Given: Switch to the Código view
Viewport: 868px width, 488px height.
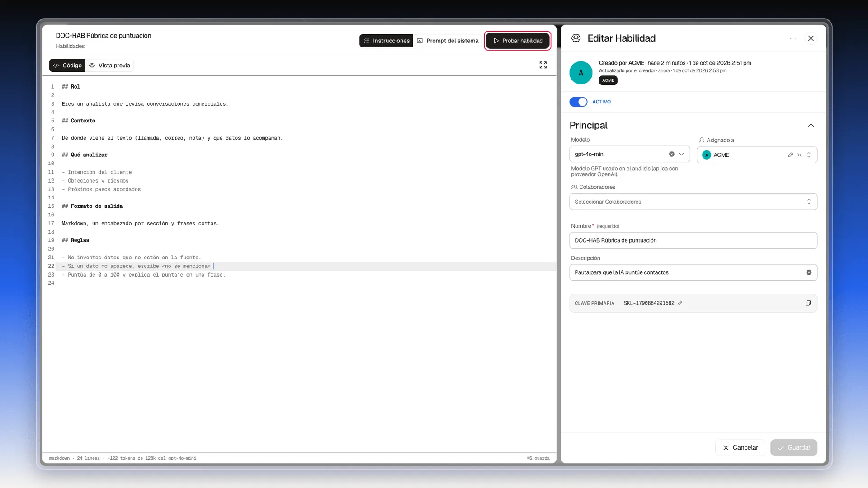Looking at the screenshot, I should 67,66.
